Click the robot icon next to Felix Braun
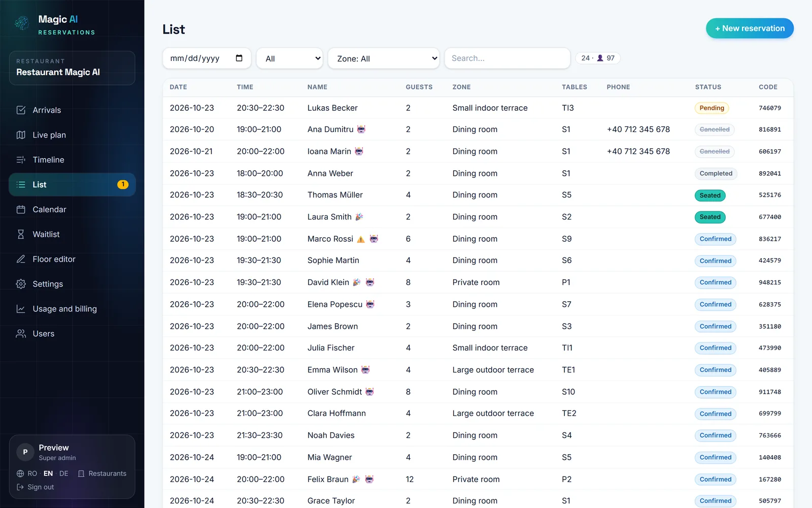The image size is (812, 508). coord(369,479)
